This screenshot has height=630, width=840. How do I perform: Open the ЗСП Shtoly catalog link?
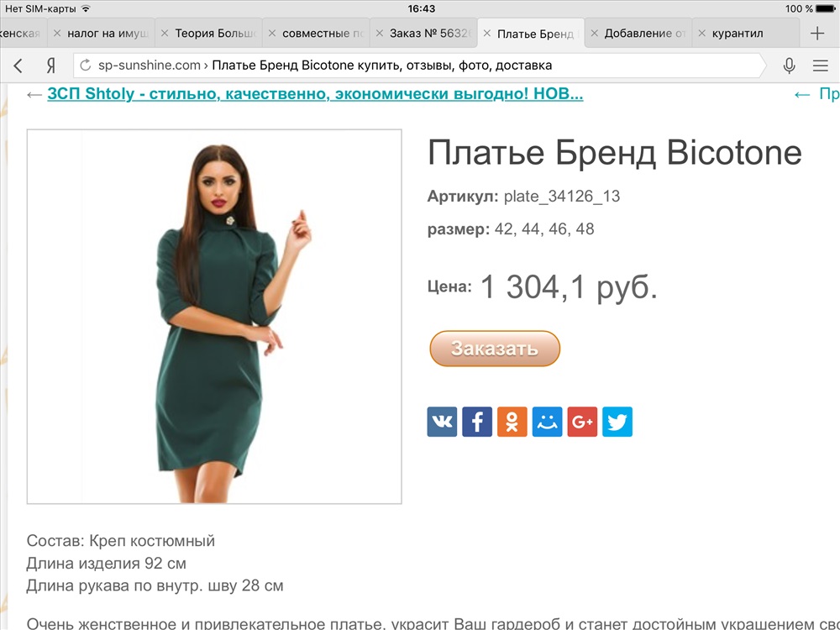(x=315, y=94)
